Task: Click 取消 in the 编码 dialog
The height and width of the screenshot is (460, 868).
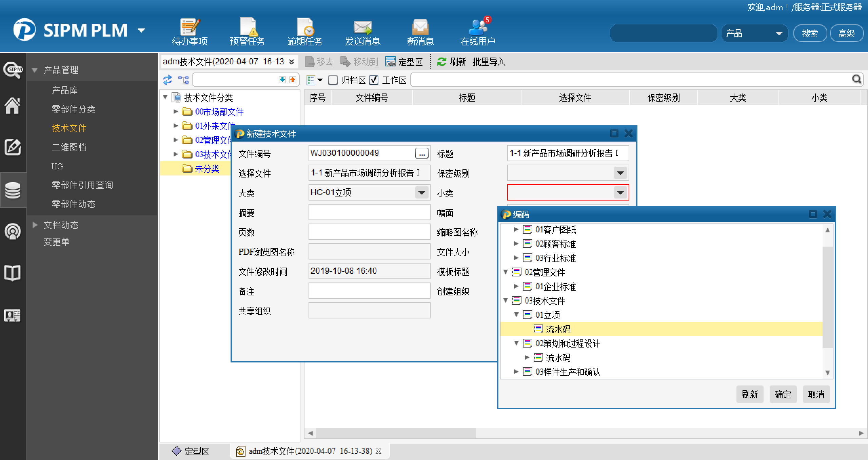Action: [x=816, y=394]
